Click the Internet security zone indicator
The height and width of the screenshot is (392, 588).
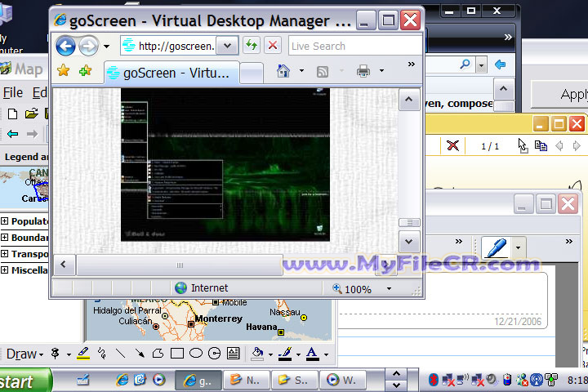[x=202, y=287]
